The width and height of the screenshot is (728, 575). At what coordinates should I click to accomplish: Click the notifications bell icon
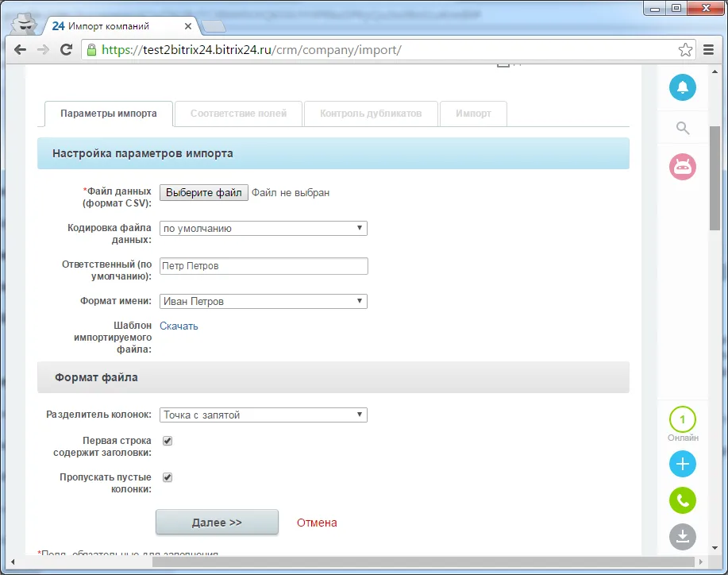click(682, 87)
